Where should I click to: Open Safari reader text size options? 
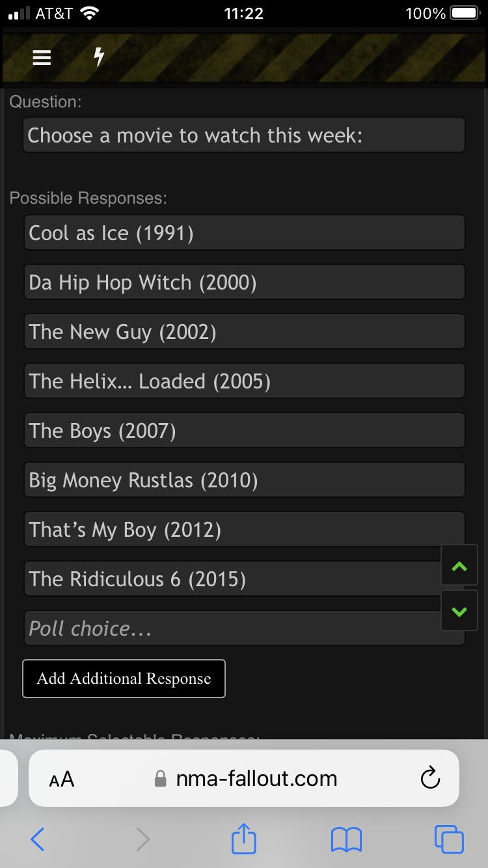62,779
